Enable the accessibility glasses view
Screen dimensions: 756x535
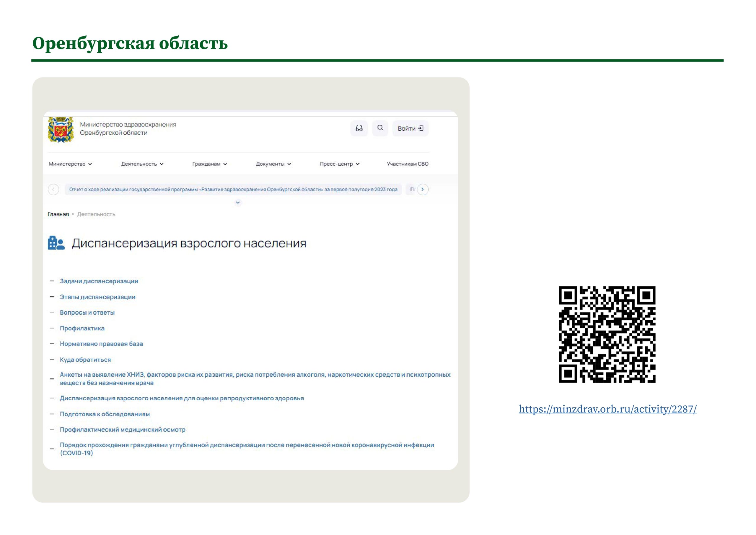359,128
